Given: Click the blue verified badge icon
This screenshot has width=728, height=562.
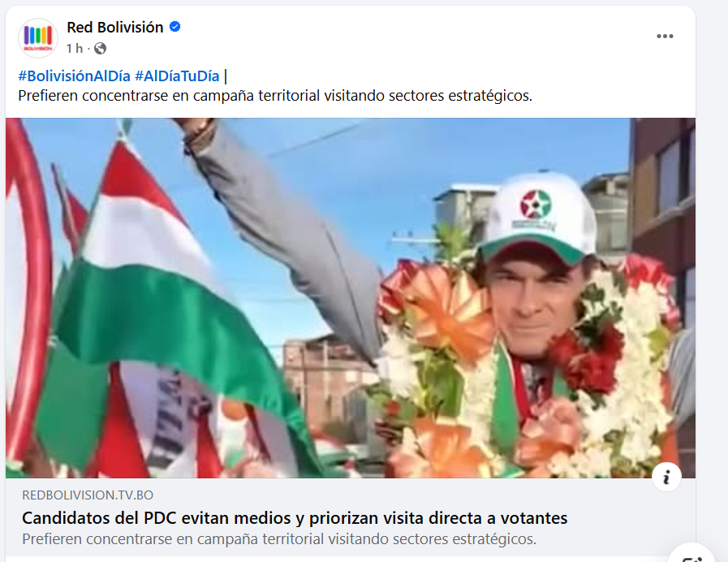Looking at the screenshot, I should (175, 27).
